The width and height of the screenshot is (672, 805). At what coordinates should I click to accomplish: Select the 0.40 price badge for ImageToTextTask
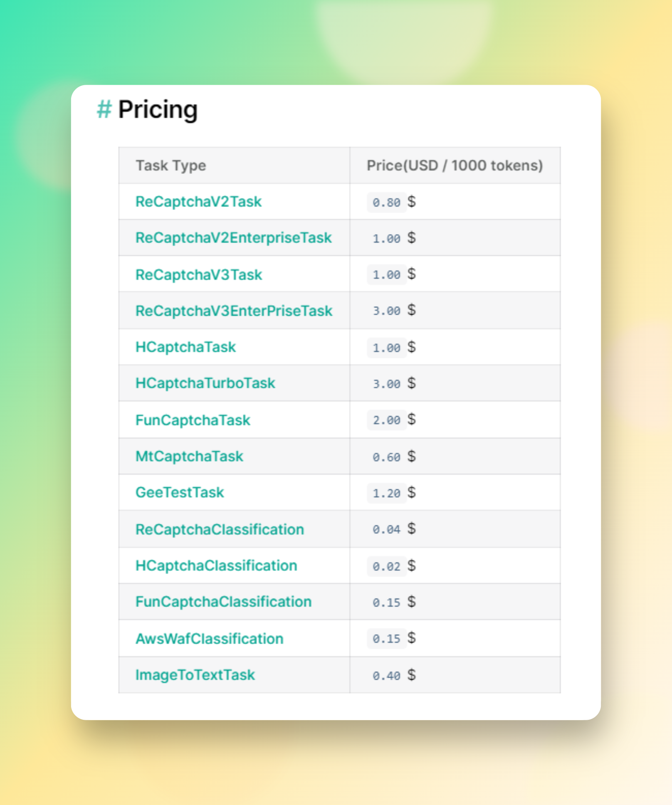point(386,676)
